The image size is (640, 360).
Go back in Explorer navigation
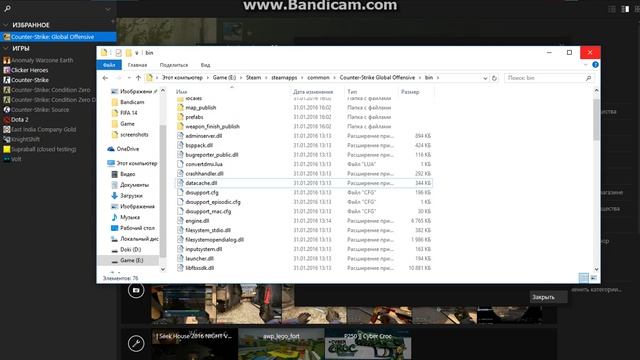[105, 78]
